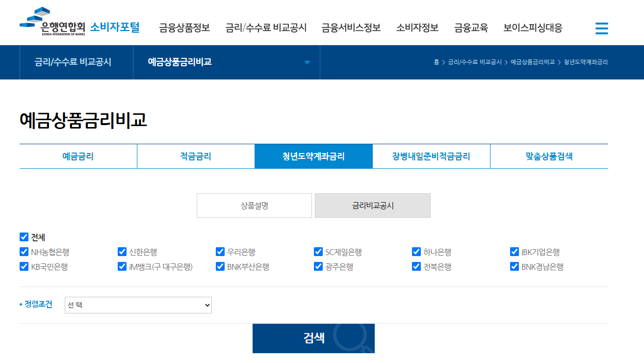Screen dimensions: 644x363
Task: Uncheck the 하나은행 checkbox
Action: (416, 252)
